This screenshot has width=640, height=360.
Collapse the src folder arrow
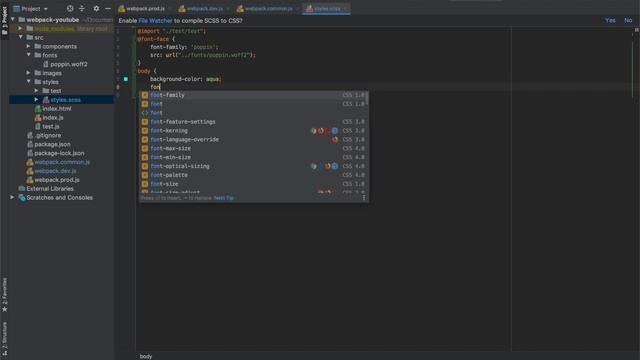[20, 37]
